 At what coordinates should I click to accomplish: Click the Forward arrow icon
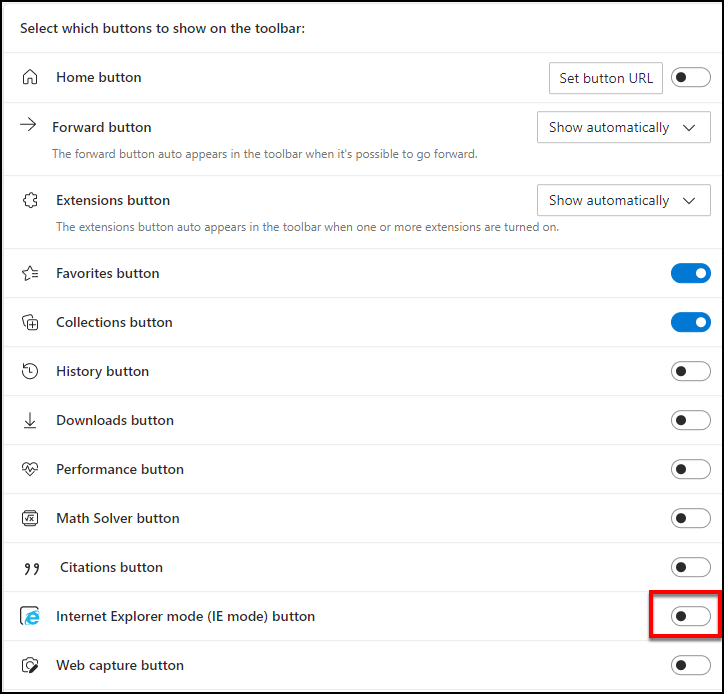[28, 125]
